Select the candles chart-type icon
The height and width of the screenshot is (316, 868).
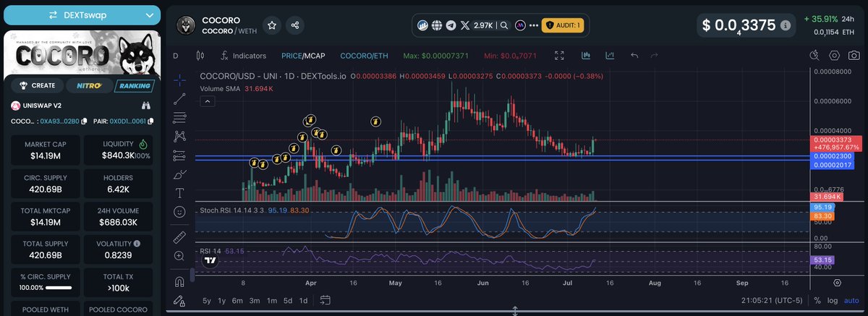click(x=586, y=56)
